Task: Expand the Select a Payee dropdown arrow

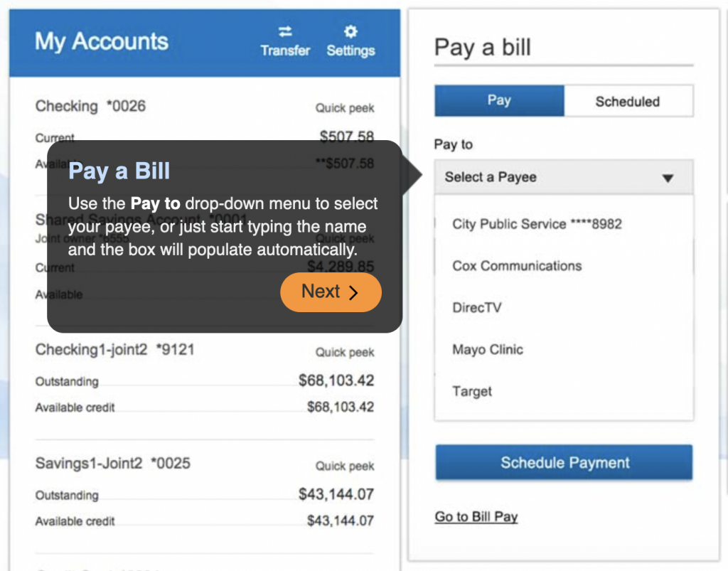Action: (668, 178)
